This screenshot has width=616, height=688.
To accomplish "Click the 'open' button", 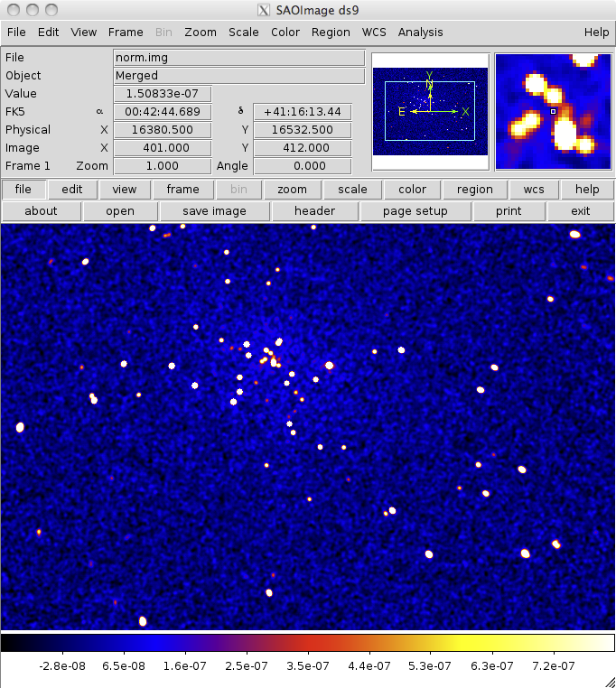I will pyautogui.click(x=120, y=211).
